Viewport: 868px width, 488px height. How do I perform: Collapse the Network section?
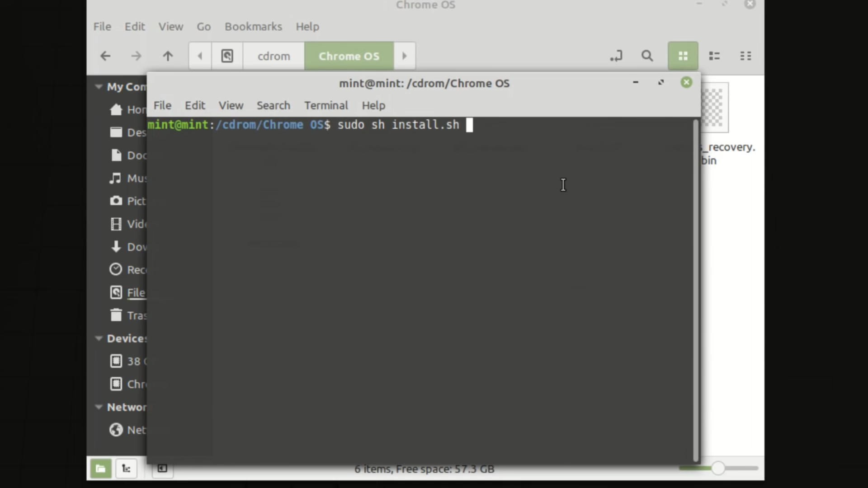[99, 407]
